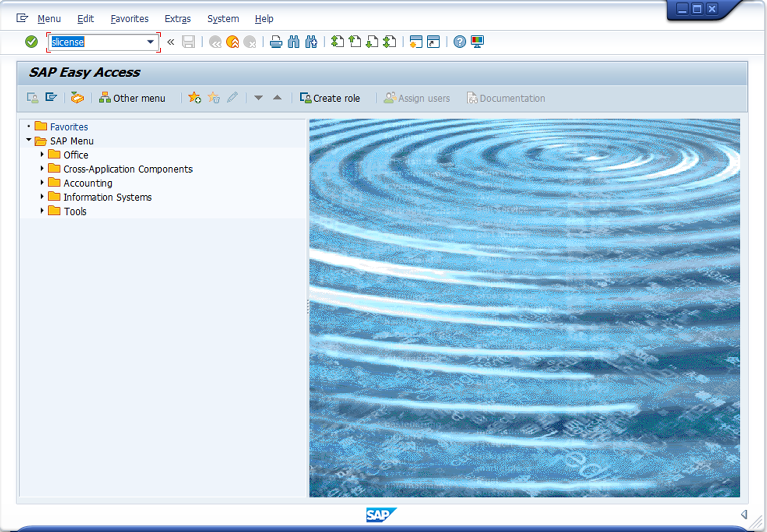This screenshot has width=767, height=532.
Task: Open the Extras menu
Action: click(178, 19)
